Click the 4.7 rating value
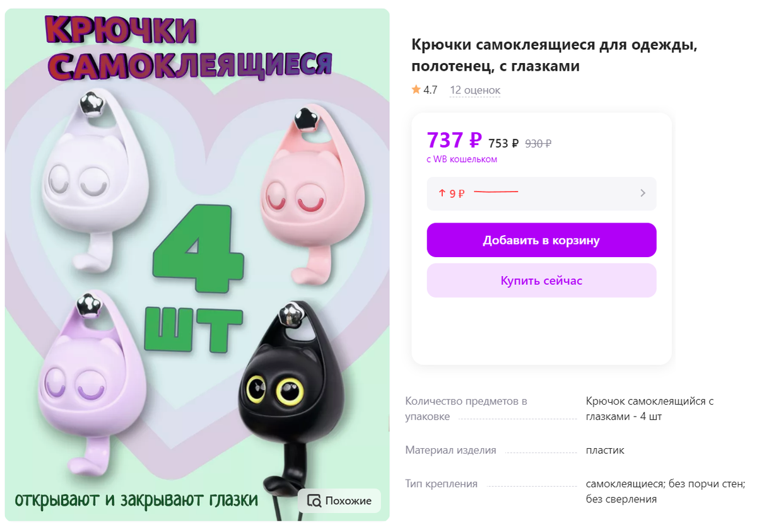Image resolution: width=757 pixels, height=532 pixels. click(430, 90)
